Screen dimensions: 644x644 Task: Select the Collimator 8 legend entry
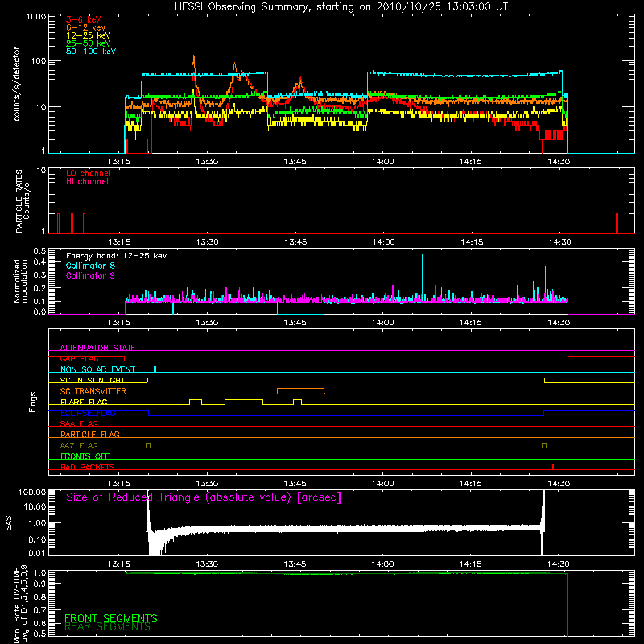[90, 266]
